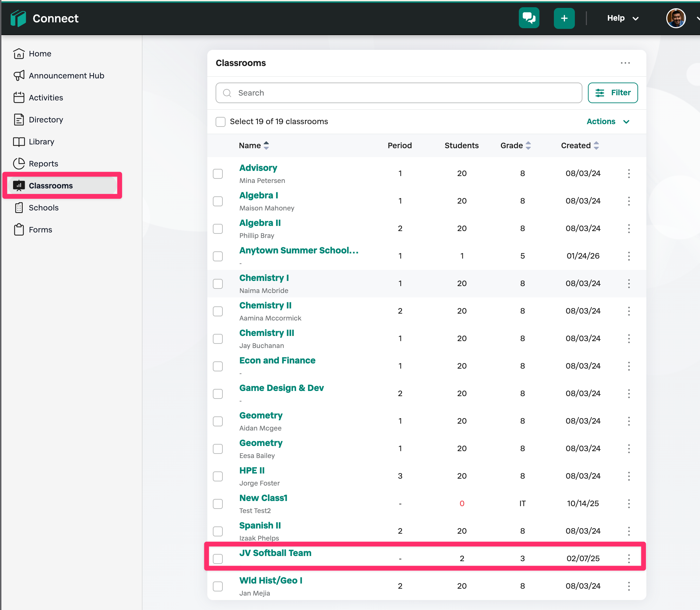The height and width of the screenshot is (610, 700).
Task: Check the Econ and Finance checkbox
Action: (218, 366)
